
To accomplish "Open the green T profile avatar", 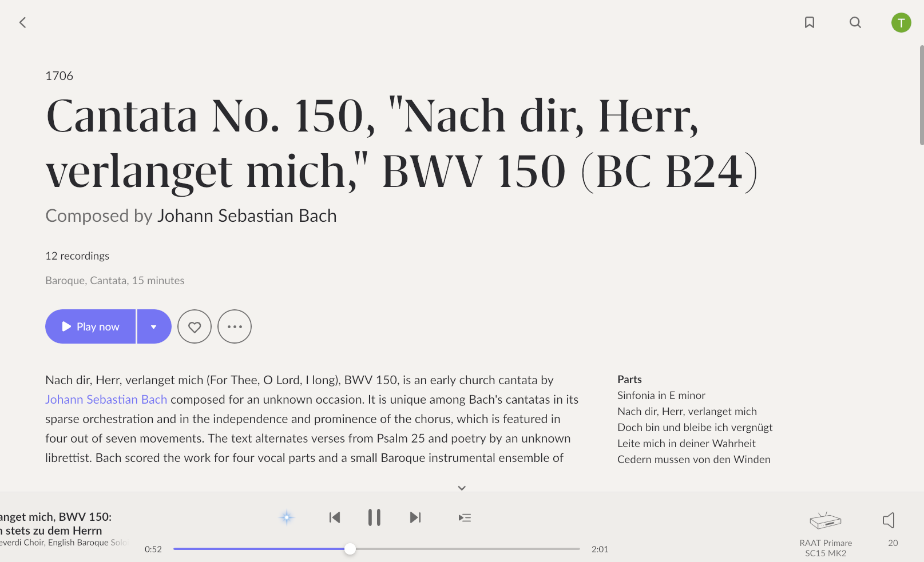I will point(901,22).
